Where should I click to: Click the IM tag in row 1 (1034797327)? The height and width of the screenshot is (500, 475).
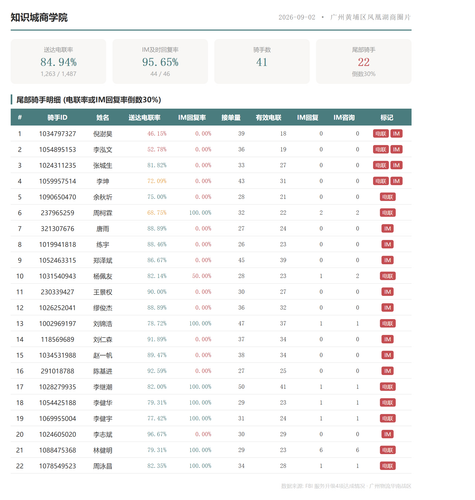pyautogui.click(x=396, y=134)
